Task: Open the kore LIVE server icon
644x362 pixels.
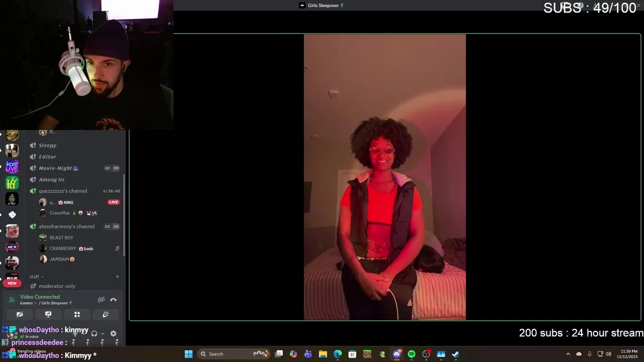Action: coord(12,166)
